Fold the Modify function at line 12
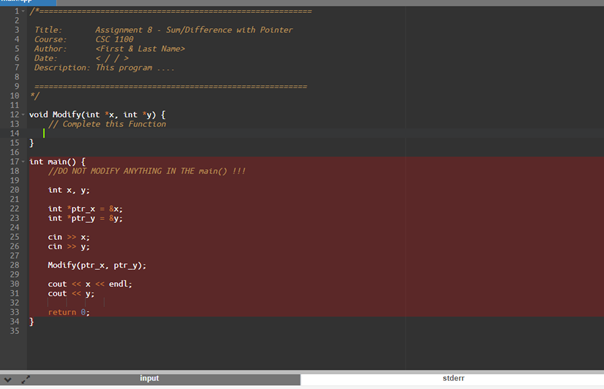This screenshot has height=389, width=604. click(23, 114)
